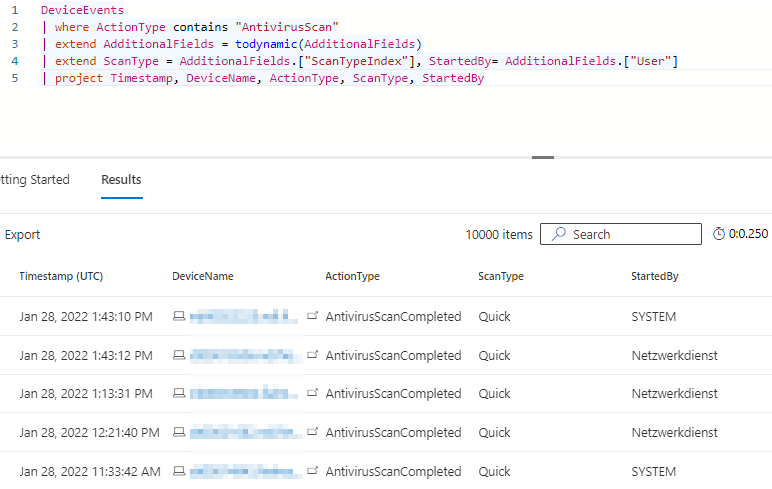
Task: Sort by StartedBy column header
Action: pos(655,276)
